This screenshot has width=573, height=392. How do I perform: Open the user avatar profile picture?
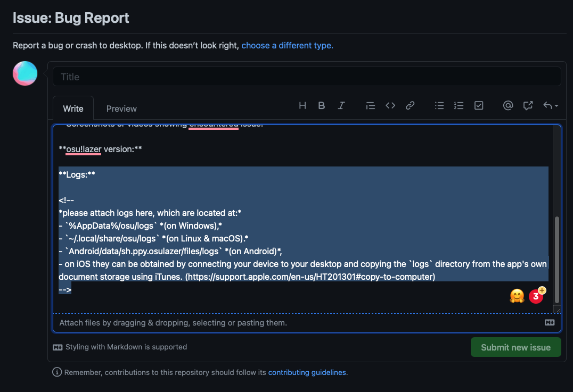click(x=25, y=73)
